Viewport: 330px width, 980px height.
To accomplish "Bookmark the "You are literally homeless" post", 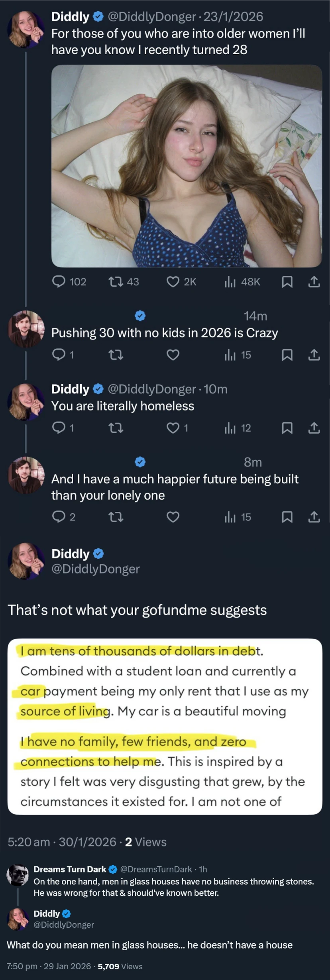I will point(287,428).
